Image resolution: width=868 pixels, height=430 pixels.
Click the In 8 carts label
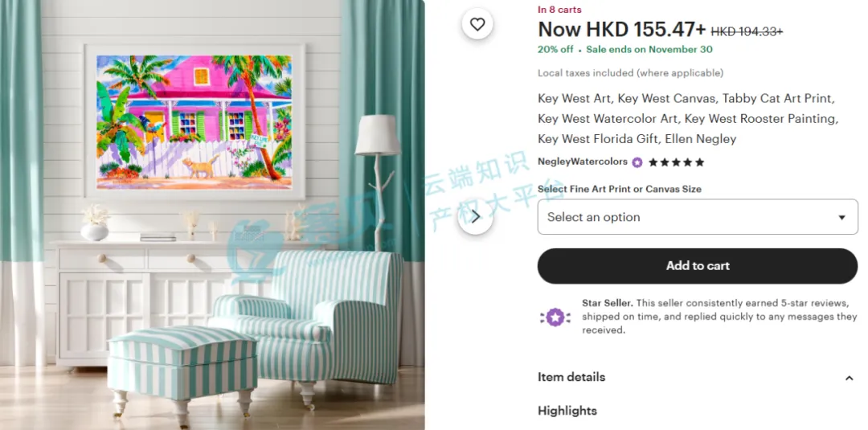(x=559, y=10)
